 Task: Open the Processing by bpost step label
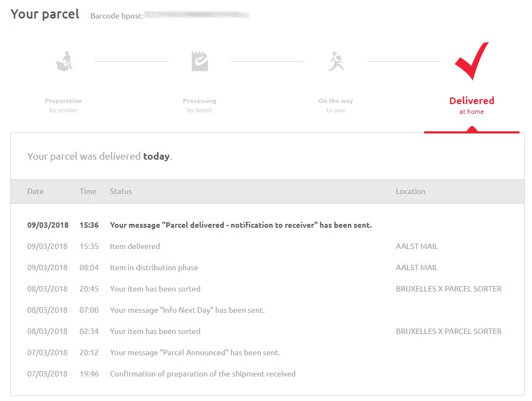199,105
